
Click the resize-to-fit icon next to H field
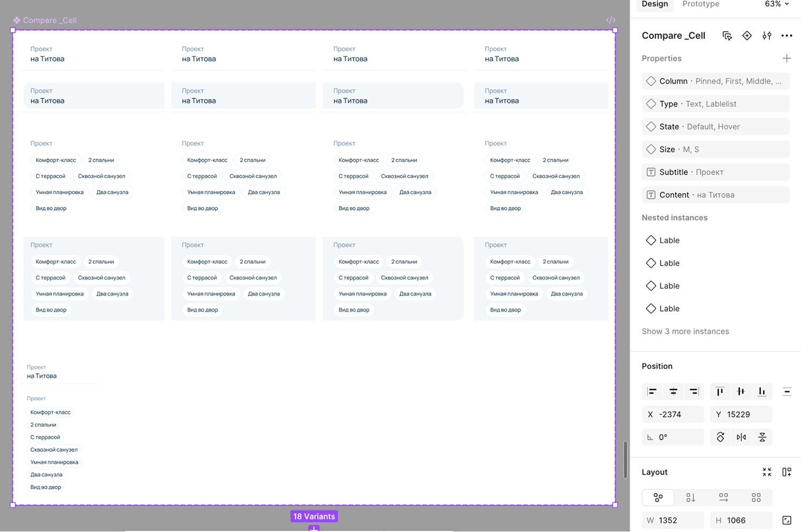(x=787, y=520)
